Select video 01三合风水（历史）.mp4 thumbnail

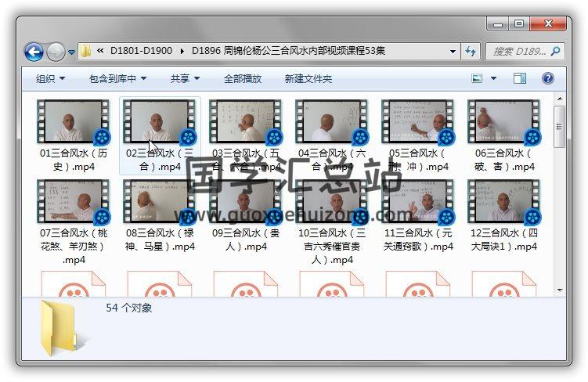click(73, 121)
